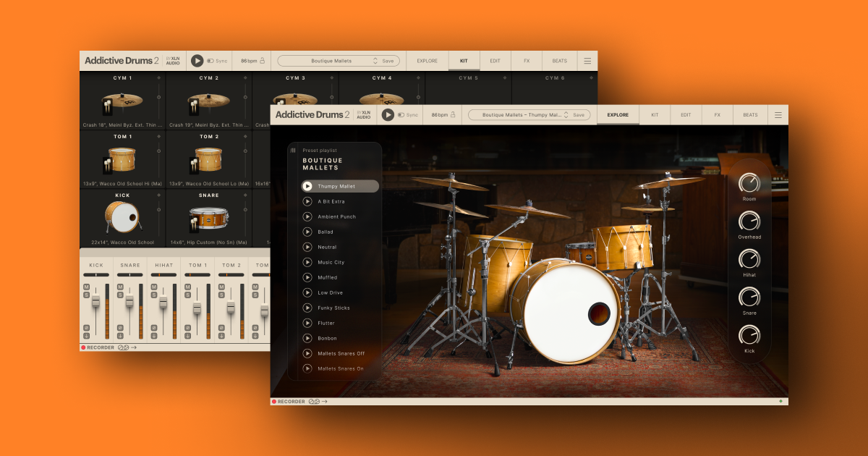868x456 pixels.
Task: Click the tempo lock icon next to 86 bpm
Action: [454, 114]
